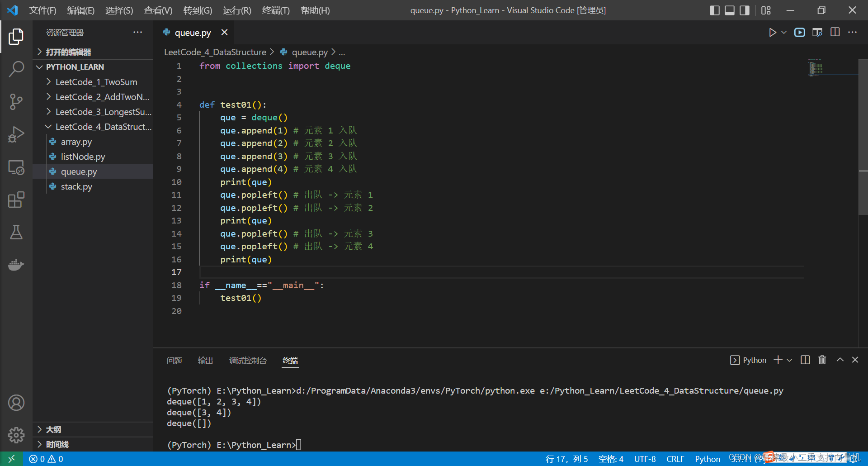This screenshot has height=466, width=868.
Task: Open the 编辑(E) menu
Action: [x=81, y=10]
